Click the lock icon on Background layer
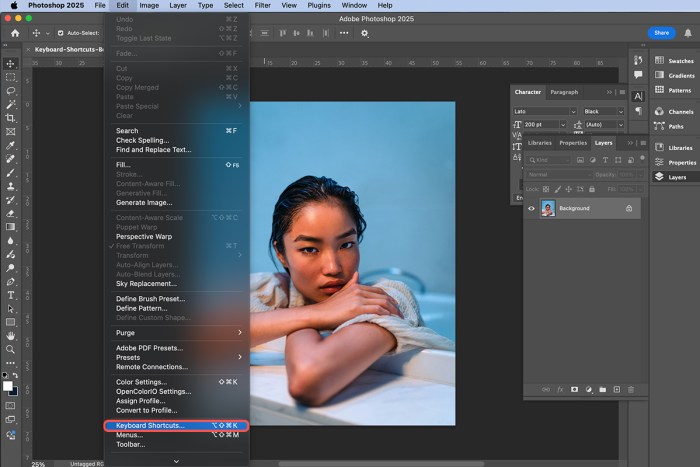This screenshot has width=700, height=467. 629,208
